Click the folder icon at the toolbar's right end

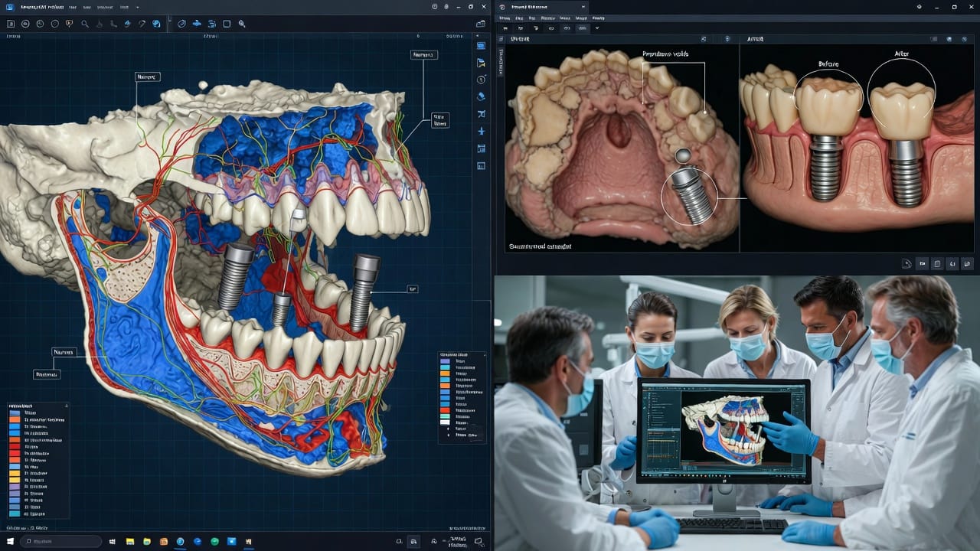tap(480, 24)
